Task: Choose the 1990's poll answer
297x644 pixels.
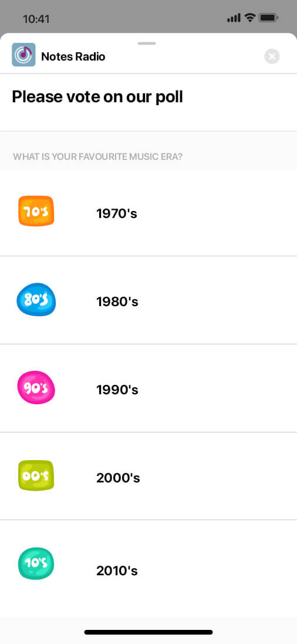Action: click(x=148, y=388)
